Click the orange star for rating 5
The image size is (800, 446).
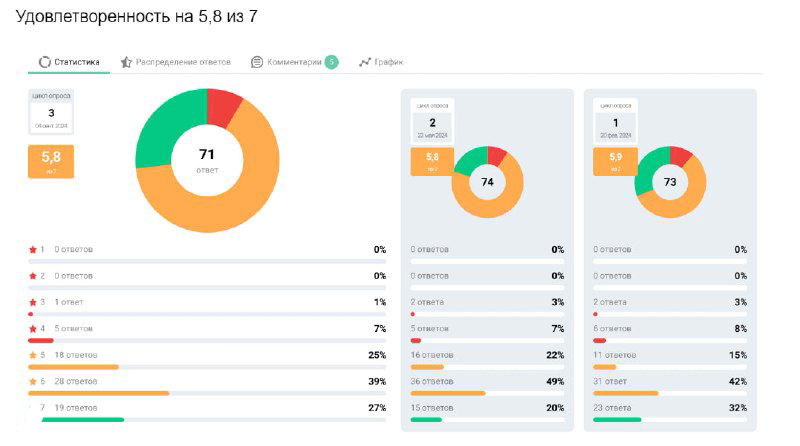tap(33, 355)
